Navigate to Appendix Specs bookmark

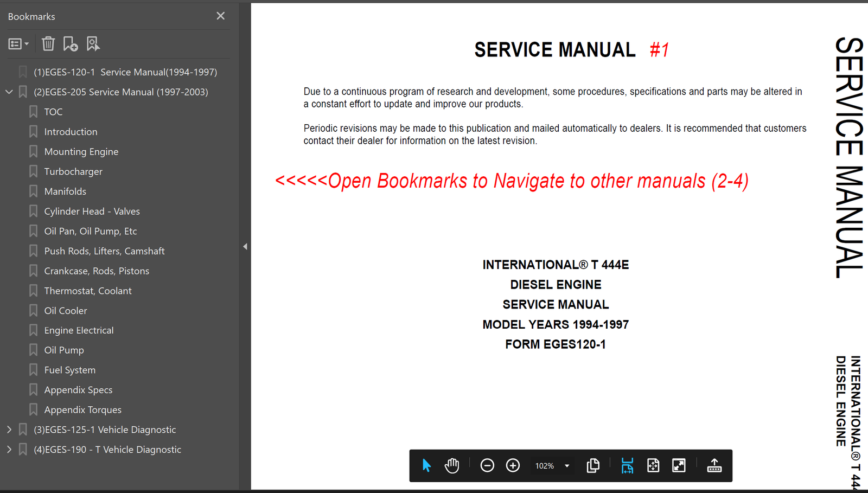[78, 390]
